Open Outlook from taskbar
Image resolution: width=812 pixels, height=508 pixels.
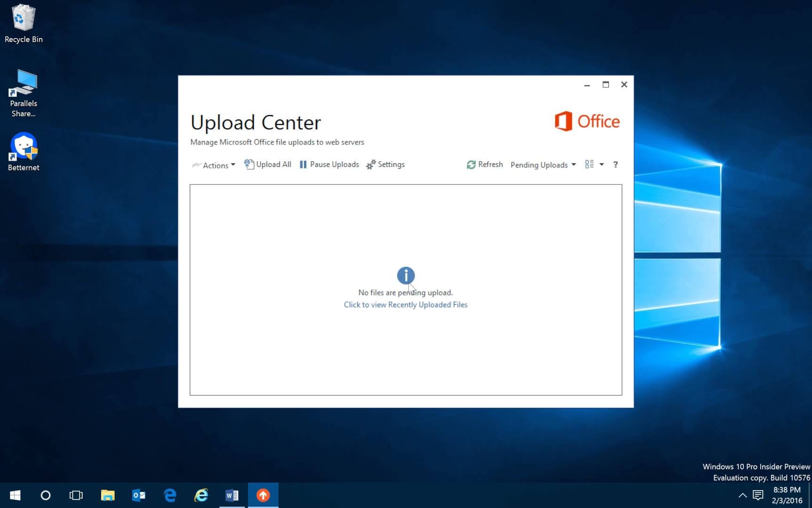point(139,495)
